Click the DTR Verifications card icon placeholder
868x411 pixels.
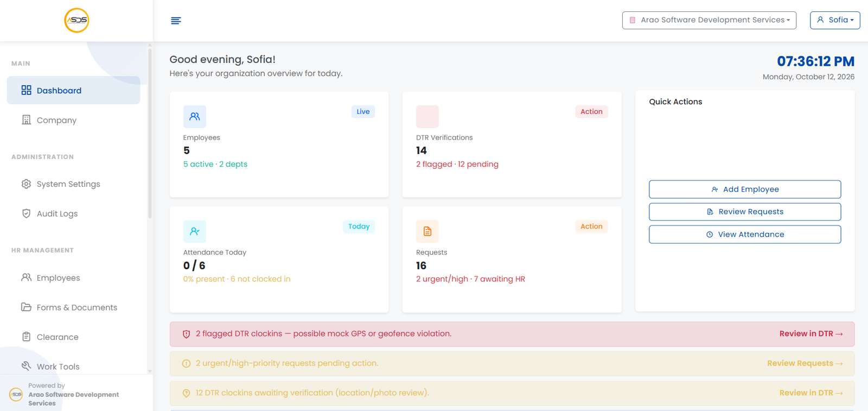(x=427, y=117)
